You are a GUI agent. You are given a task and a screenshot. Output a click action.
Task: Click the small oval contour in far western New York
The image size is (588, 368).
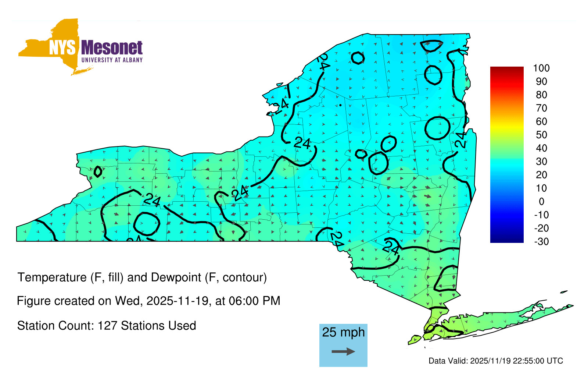click(x=98, y=171)
